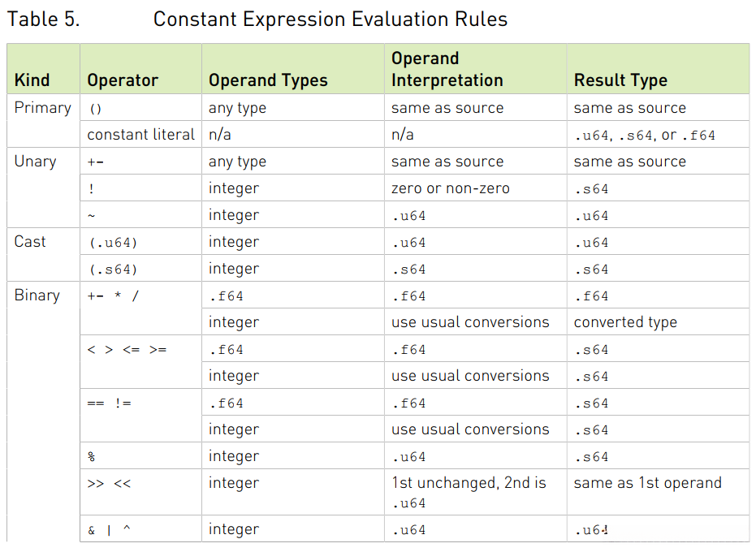756x552 pixels.
Task: Click the "Result Type" column header
Action: coord(620,80)
